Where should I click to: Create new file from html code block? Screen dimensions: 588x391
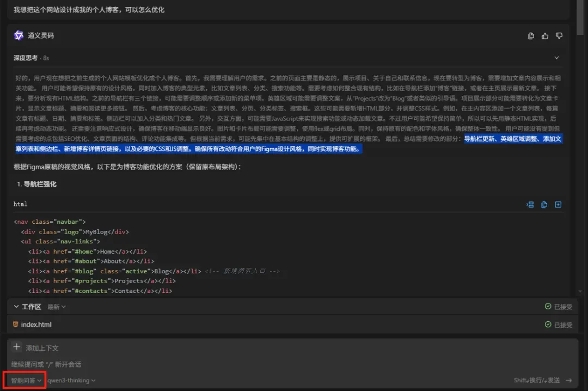[559, 205]
